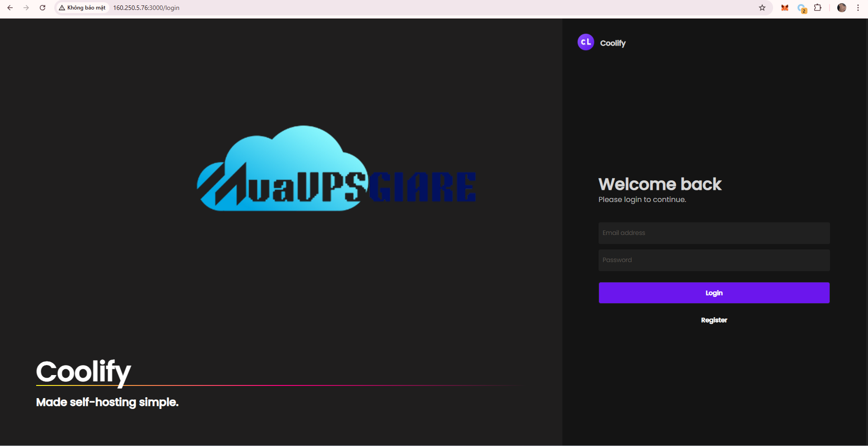Click the Register link

[x=714, y=320]
